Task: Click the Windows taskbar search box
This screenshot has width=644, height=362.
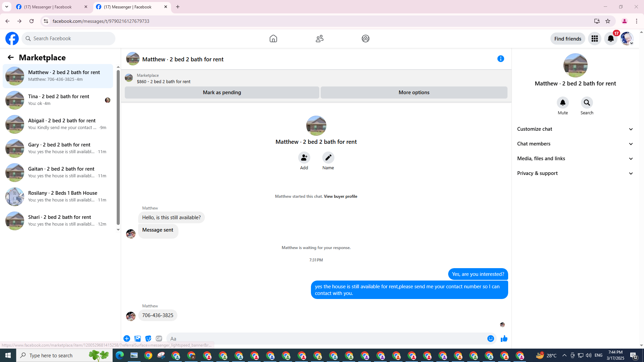Action: pyautogui.click(x=64, y=355)
